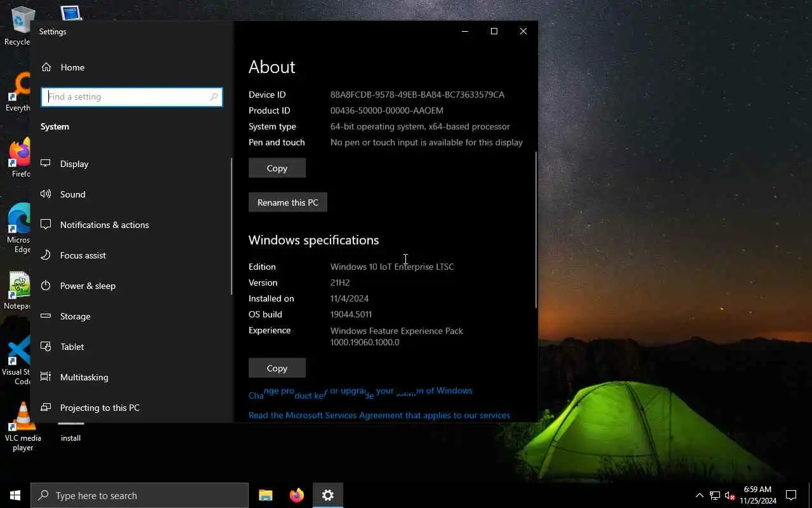Open Firefox from the taskbar
This screenshot has width=812, height=508.
(x=297, y=495)
